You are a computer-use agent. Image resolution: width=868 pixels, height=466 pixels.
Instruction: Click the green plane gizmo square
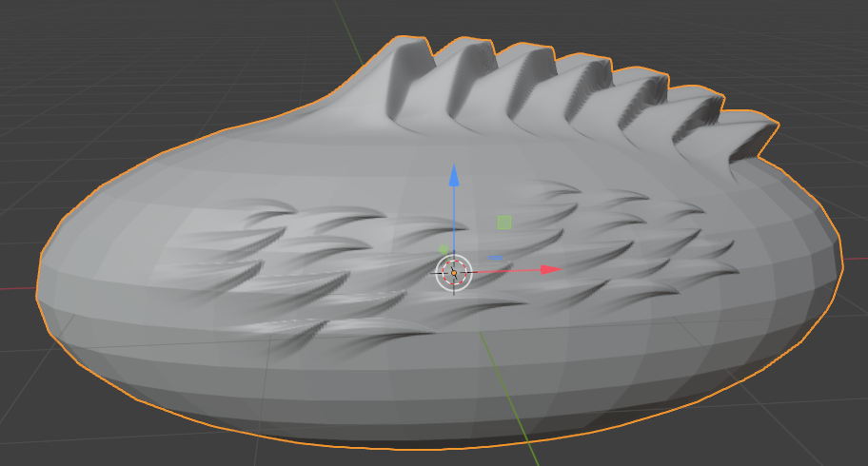(503, 223)
